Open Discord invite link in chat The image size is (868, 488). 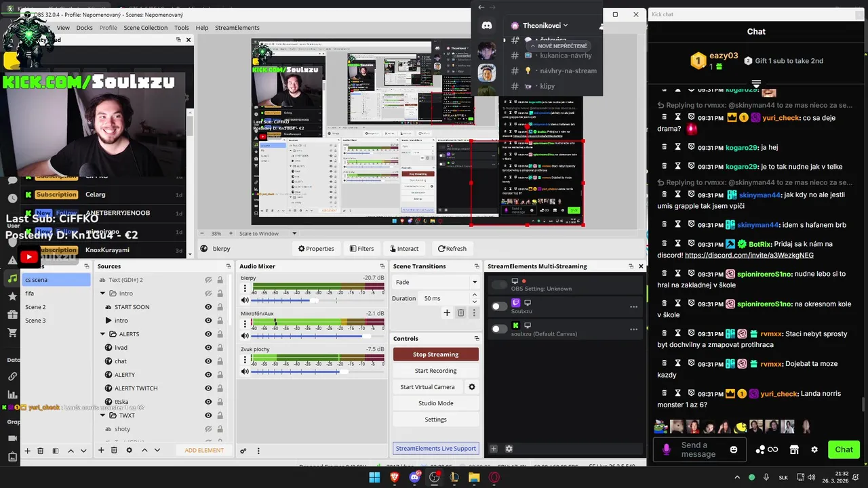click(x=749, y=256)
